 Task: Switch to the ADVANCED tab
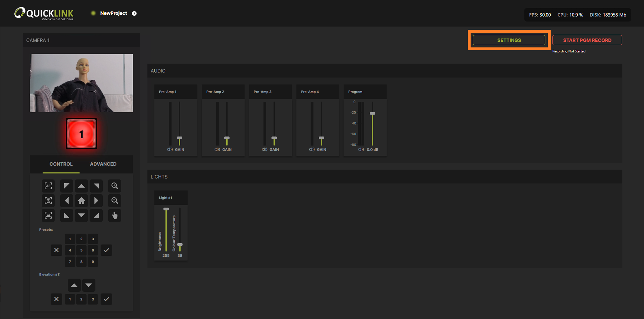tap(103, 164)
